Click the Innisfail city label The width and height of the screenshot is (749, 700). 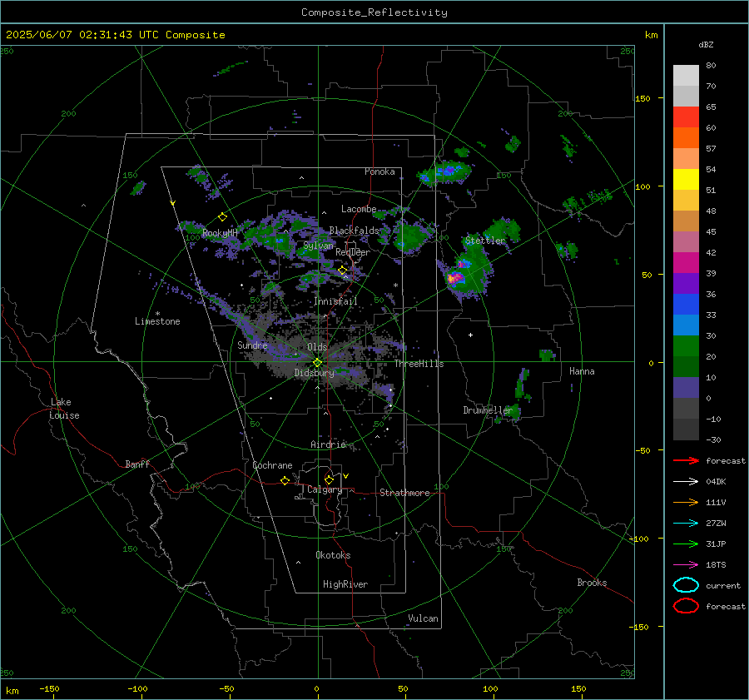(335, 301)
